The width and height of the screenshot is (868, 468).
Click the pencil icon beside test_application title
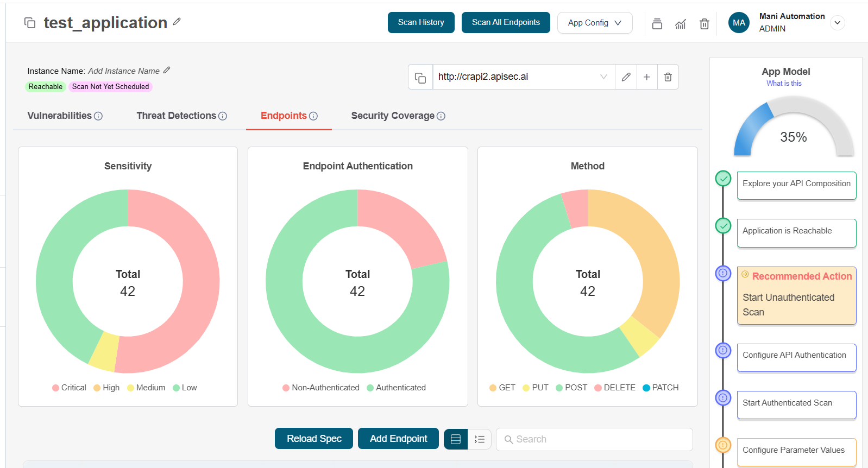[x=177, y=22]
